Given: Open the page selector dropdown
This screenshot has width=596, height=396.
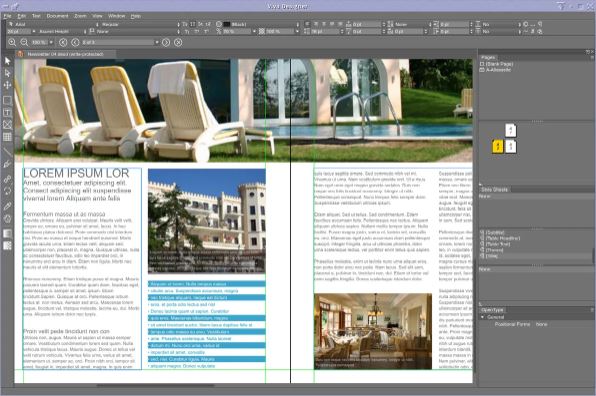Looking at the screenshot, I should 157,42.
